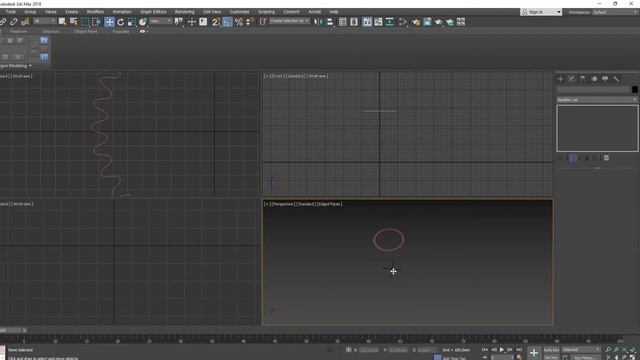Toggle the Percent Snap icon
Viewport: 640px width, 360px height.
239,22
